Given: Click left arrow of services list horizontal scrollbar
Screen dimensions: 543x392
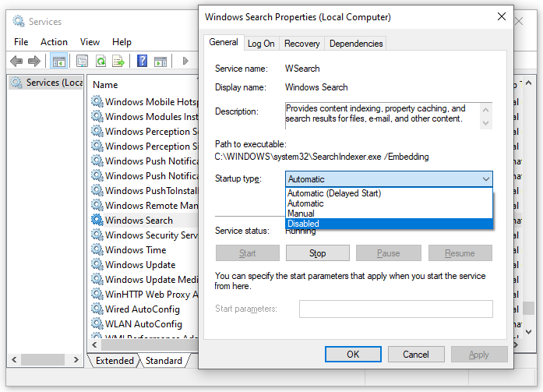Looking at the screenshot, I should coord(94,345).
